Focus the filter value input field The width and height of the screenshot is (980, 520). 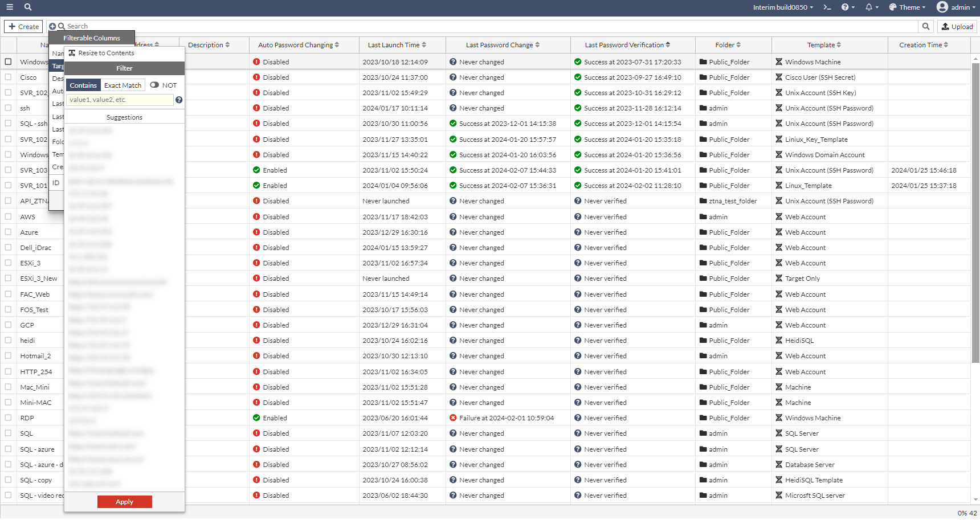click(x=120, y=100)
